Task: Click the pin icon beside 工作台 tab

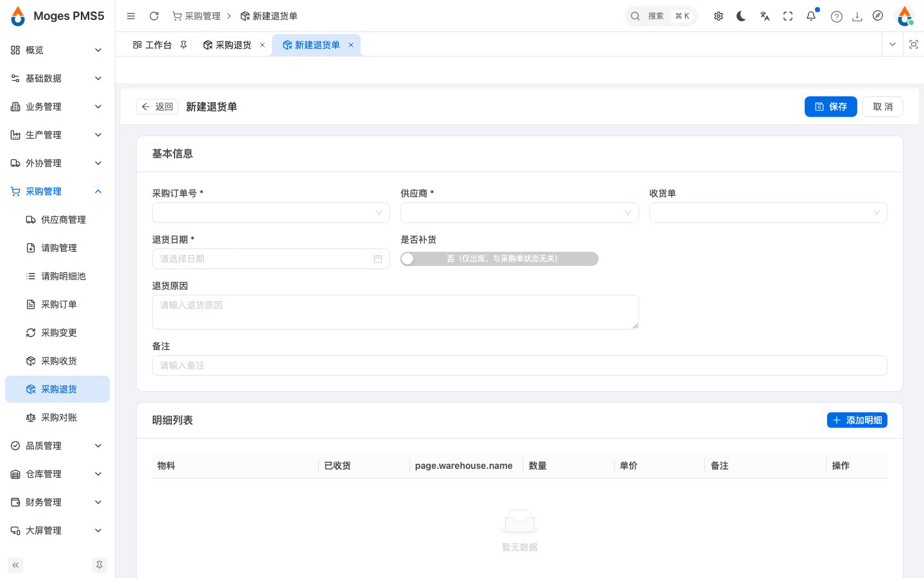Action: 184,45
